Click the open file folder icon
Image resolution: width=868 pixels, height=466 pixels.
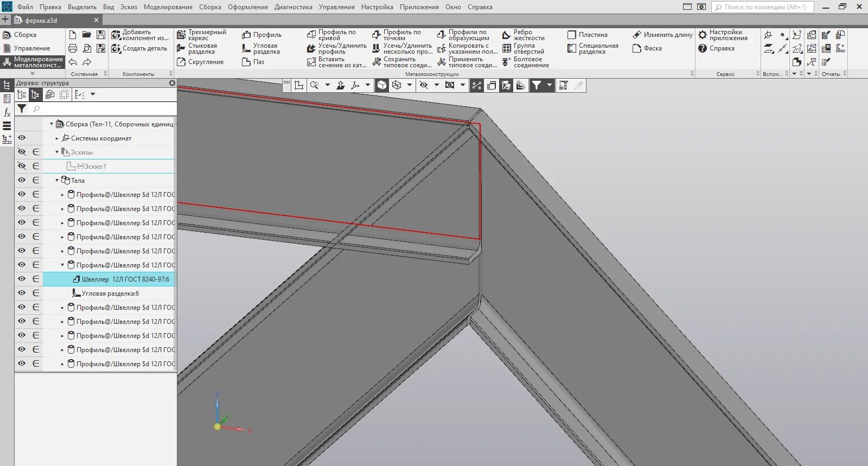click(87, 35)
